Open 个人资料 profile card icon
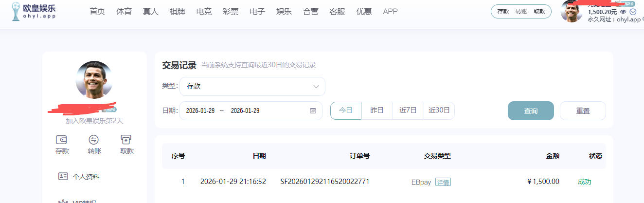The image size is (644, 203). pyautogui.click(x=63, y=176)
